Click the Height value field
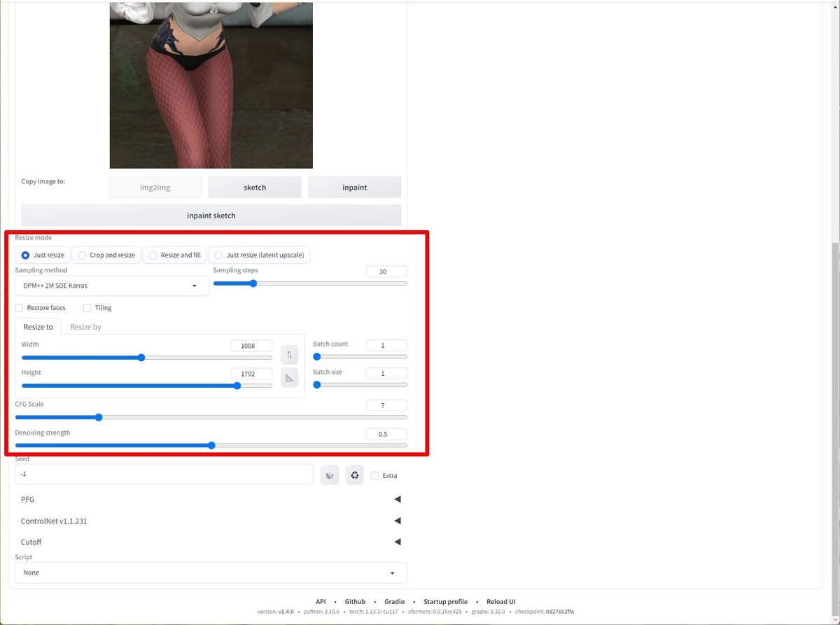The height and width of the screenshot is (625, 840). pyautogui.click(x=251, y=374)
